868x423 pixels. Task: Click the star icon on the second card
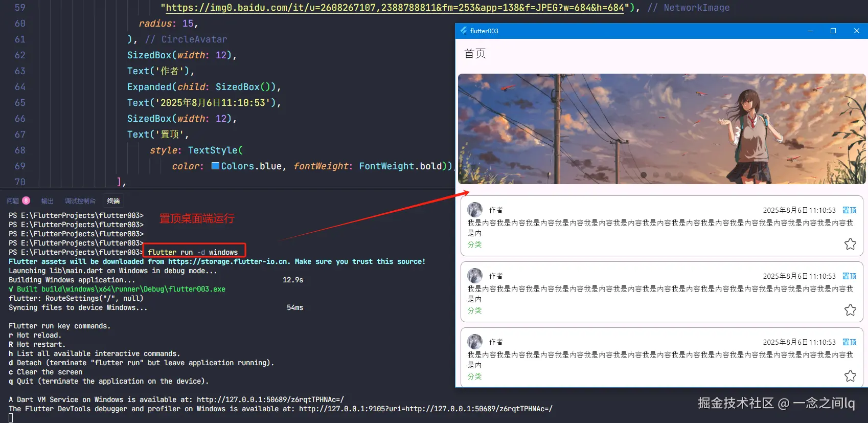[x=850, y=310]
